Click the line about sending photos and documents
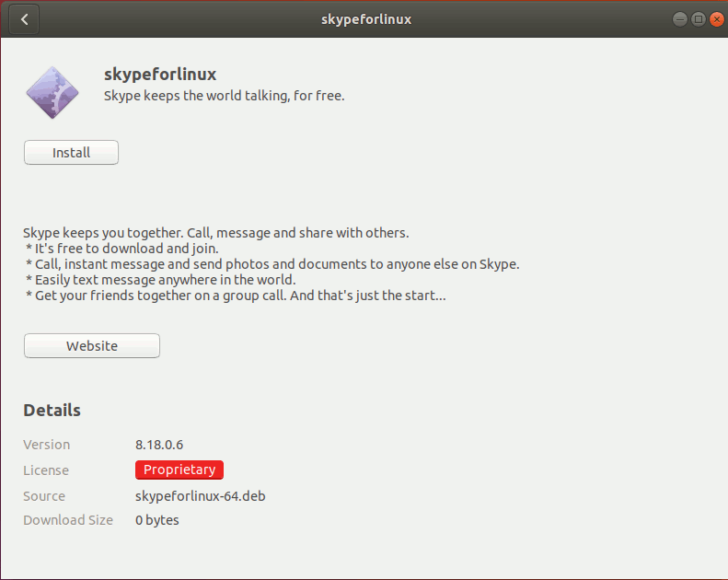The width and height of the screenshot is (728, 580). [272, 264]
